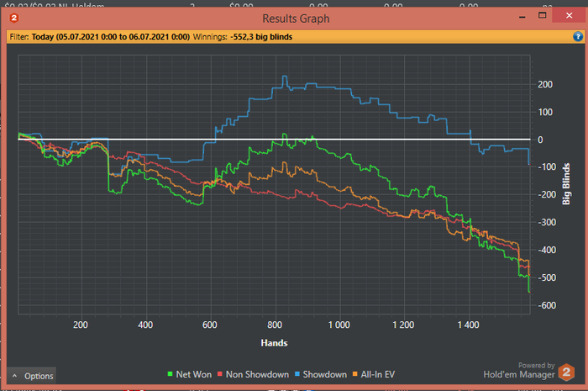Click the orange All-In EV legend swatch

(354, 374)
